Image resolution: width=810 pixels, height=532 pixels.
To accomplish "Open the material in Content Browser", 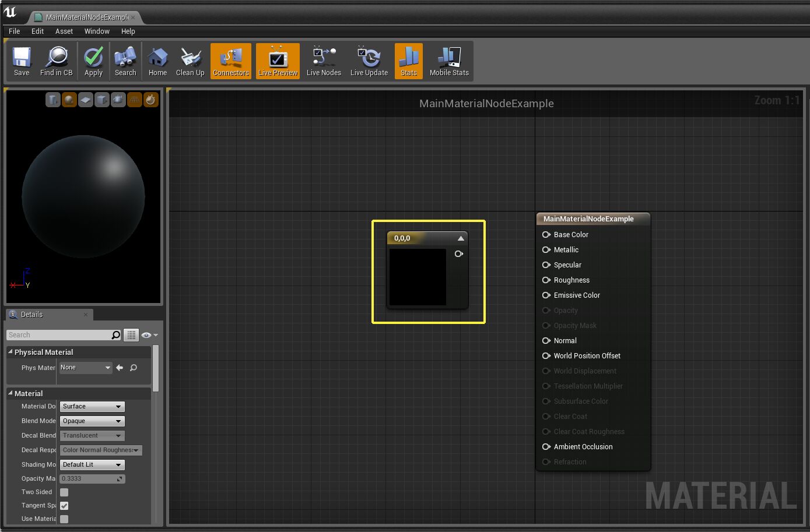I will 55,61.
